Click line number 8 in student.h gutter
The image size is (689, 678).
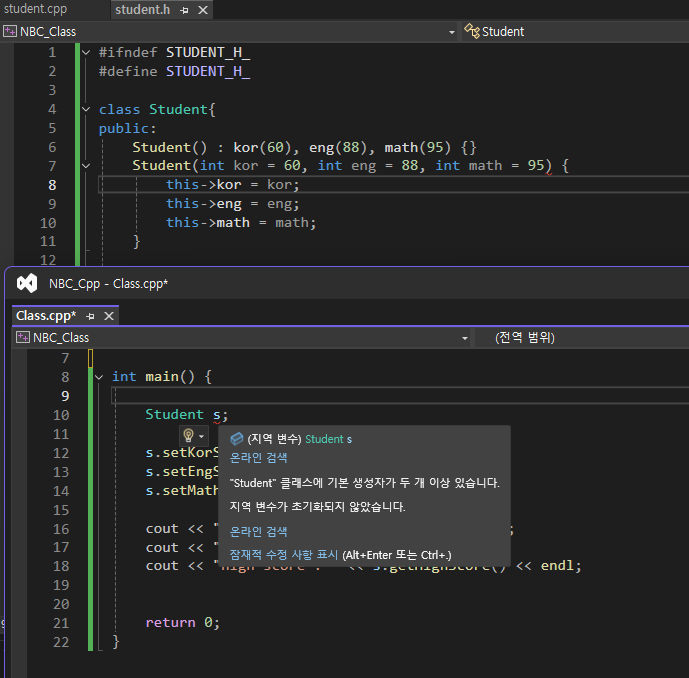[52, 185]
